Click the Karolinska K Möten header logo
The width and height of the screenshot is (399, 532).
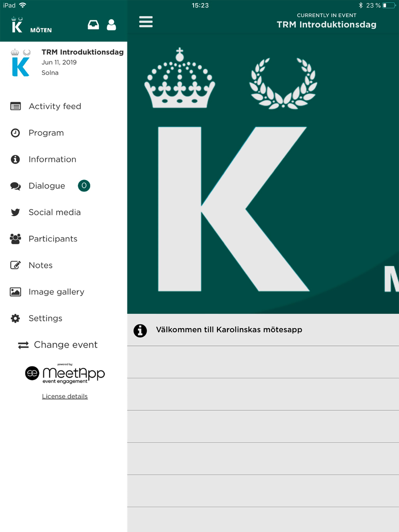[x=32, y=26]
